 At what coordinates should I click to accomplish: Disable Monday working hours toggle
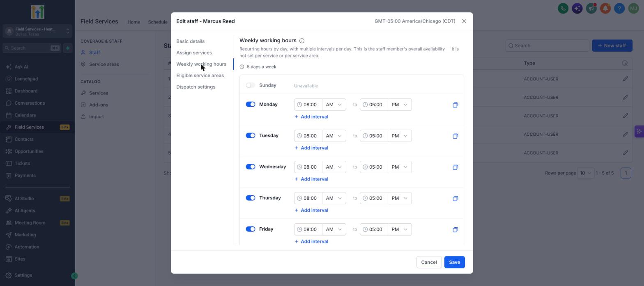[251, 104]
